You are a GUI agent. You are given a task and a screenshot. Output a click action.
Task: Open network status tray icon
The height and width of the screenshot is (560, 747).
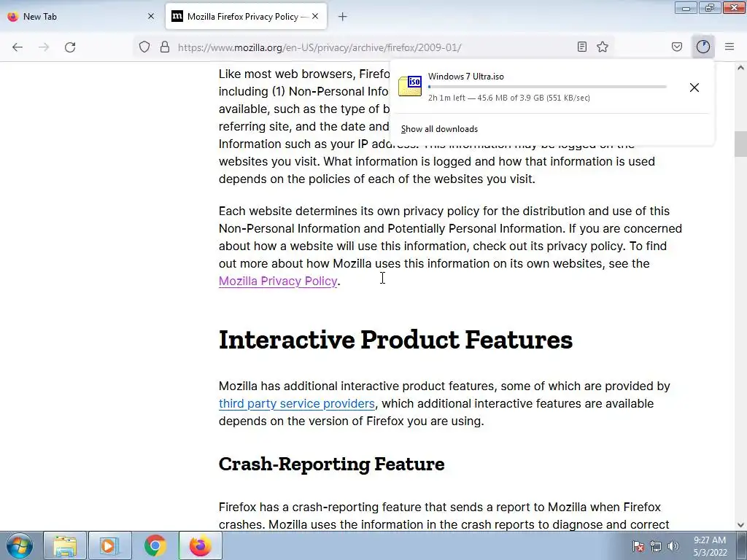(x=656, y=546)
